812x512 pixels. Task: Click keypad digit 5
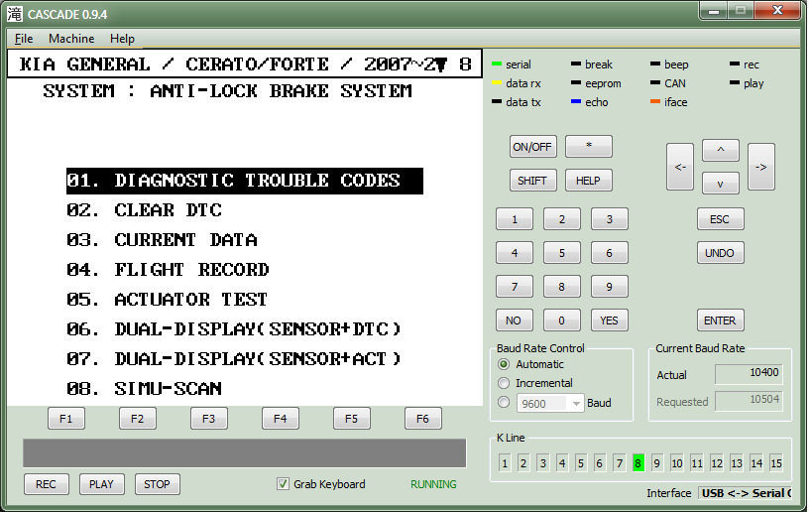562,253
